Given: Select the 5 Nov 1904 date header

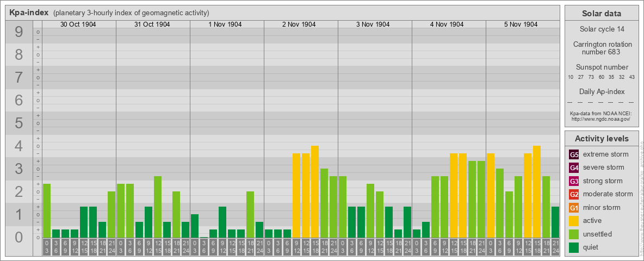Looking at the screenshot, I should 521,24.
